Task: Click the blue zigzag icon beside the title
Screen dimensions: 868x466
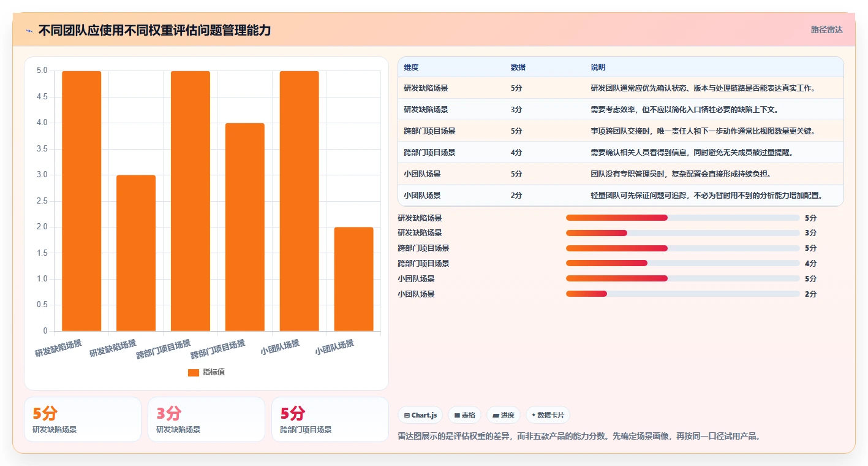Action: click(29, 31)
